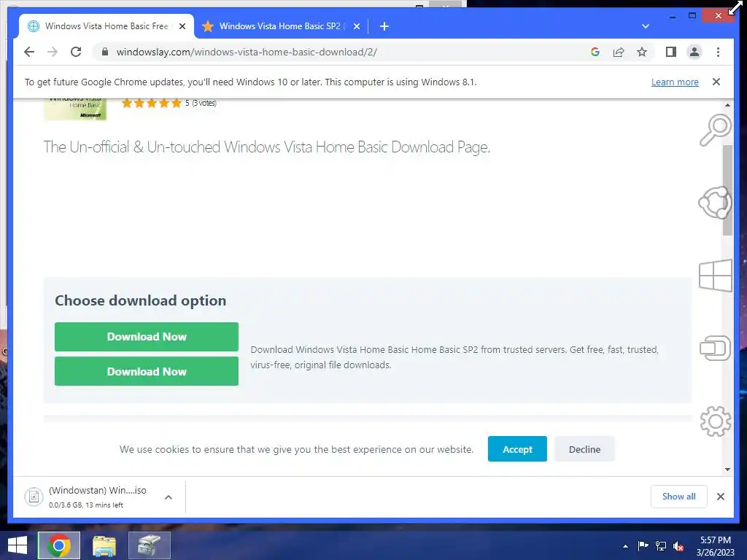Open the Chrome profile menu
Image resolution: width=747 pixels, height=560 pixels.
pyautogui.click(x=694, y=52)
